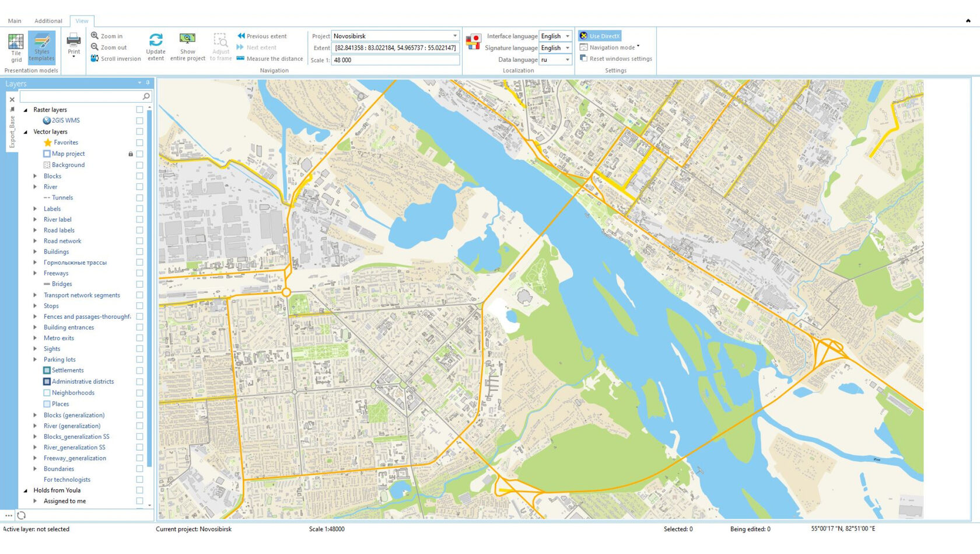Click the layer list refresh icon at bottom
This screenshot has height=554, width=980.
21,515
